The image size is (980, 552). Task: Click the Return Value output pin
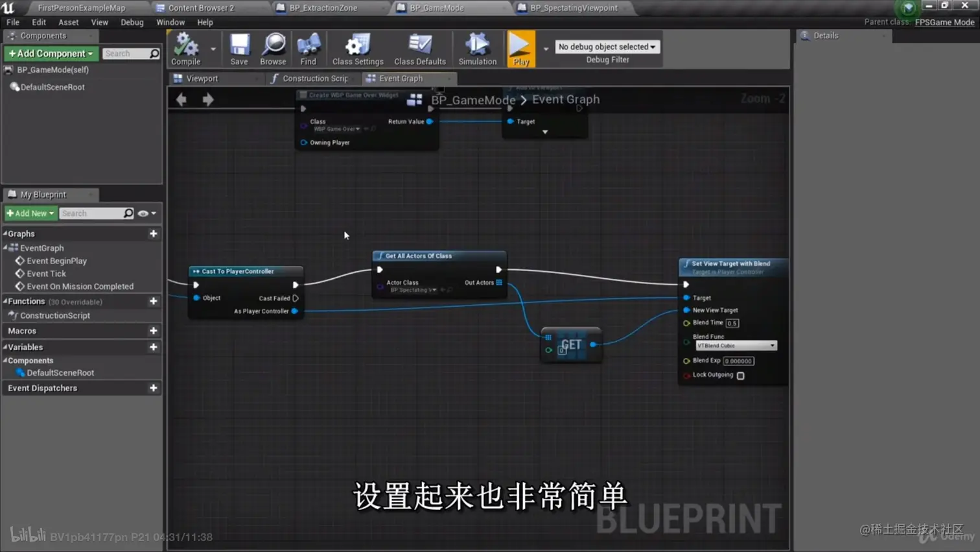tap(429, 121)
